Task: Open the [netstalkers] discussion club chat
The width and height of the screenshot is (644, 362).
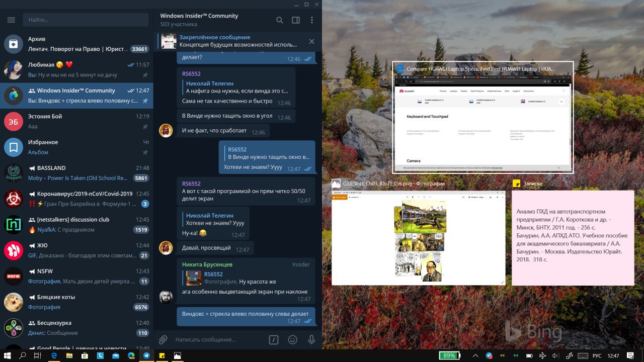Action: coord(76,224)
